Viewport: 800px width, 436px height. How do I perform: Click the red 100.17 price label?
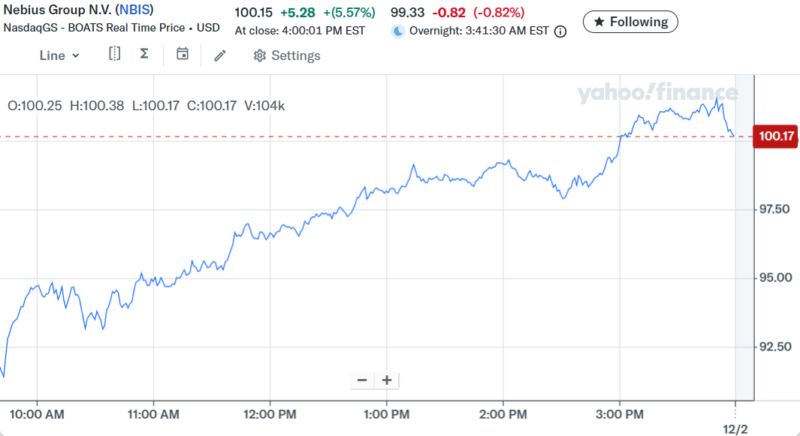tap(776, 137)
